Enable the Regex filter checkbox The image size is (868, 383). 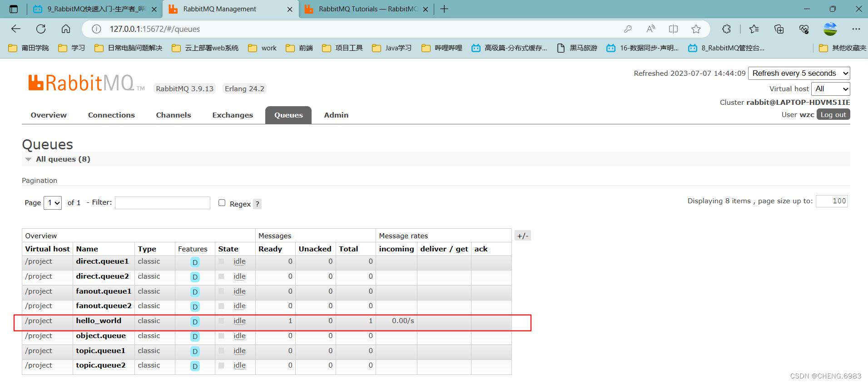pyautogui.click(x=222, y=203)
